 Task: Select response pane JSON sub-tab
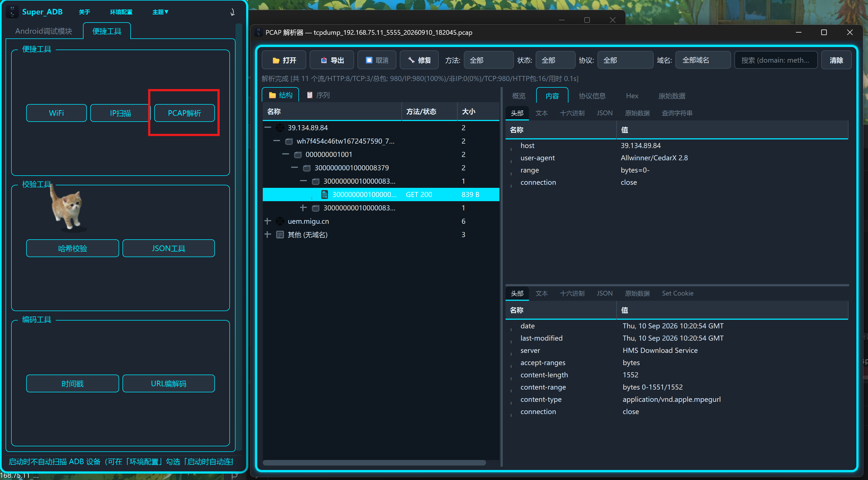604,293
